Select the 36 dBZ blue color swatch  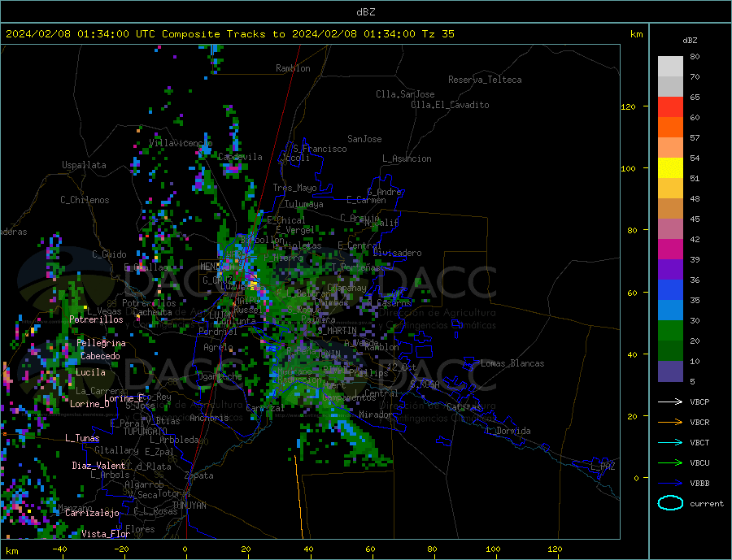click(x=670, y=289)
